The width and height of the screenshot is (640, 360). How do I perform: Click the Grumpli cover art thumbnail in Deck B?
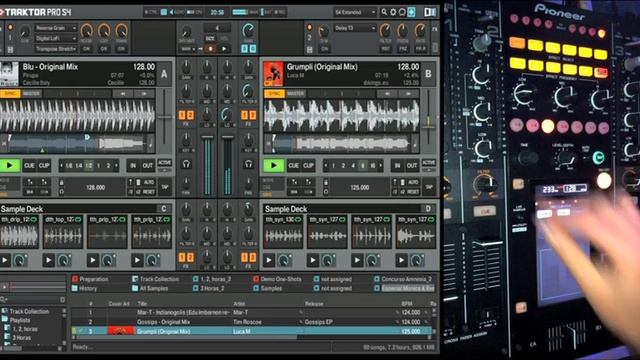(273, 73)
